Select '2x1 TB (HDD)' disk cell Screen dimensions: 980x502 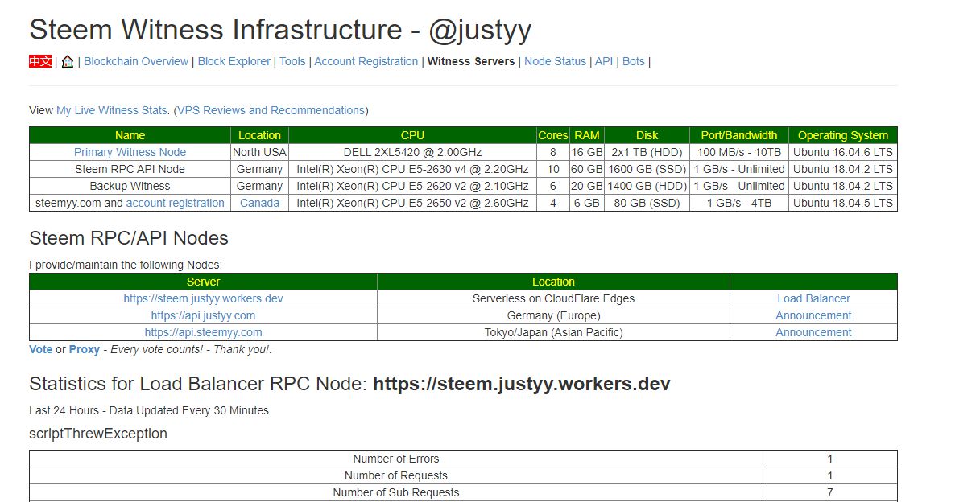647,152
